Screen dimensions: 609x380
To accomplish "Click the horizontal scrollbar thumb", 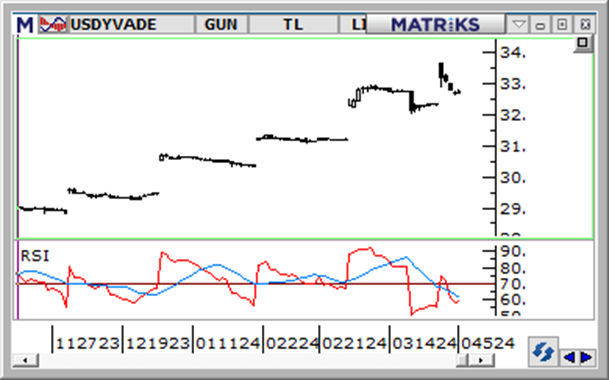I will coord(462,360).
